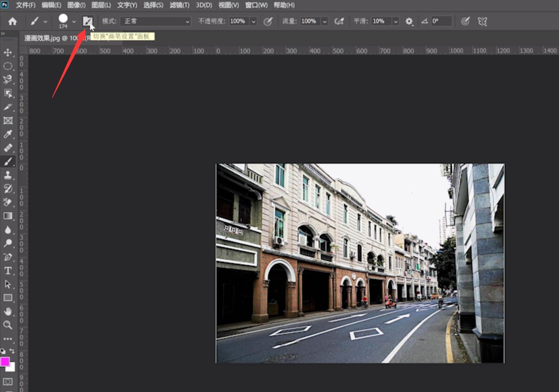Expand the smoothing slider dropdown arrow
The height and width of the screenshot is (392, 559).
(x=396, y=21)
